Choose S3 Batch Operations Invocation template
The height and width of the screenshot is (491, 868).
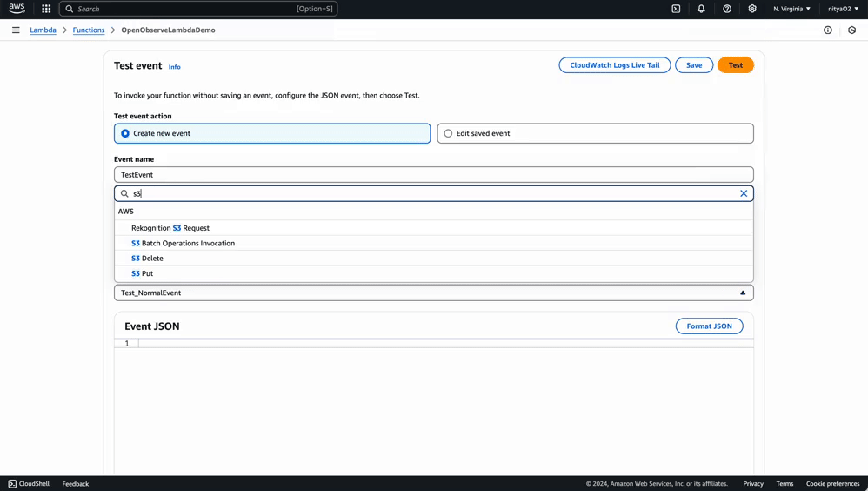pyautogui.click(x=433, y=243)
